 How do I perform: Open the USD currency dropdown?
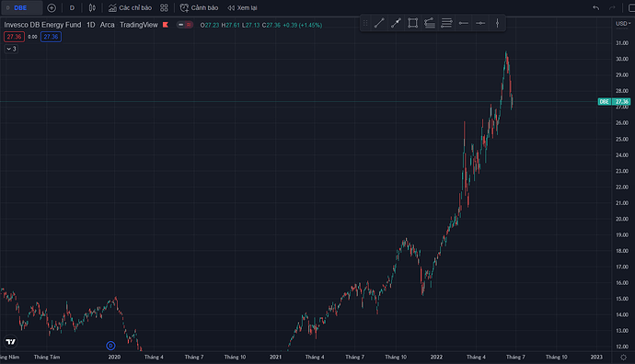[623, 24]
